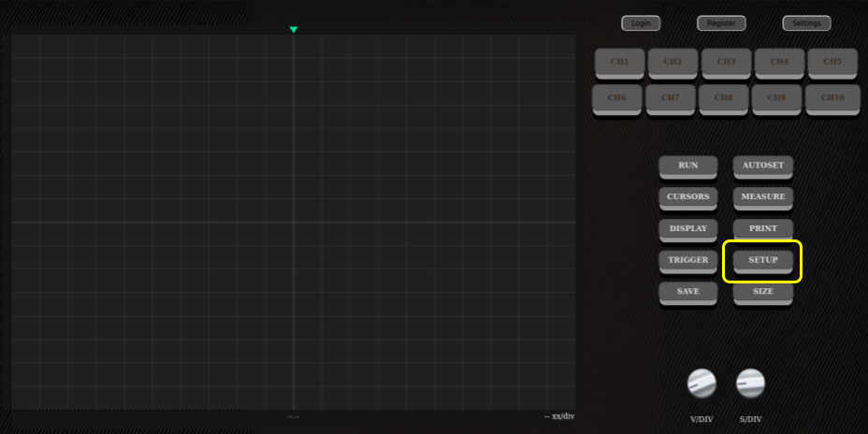
Task: Click the S/DIV knob
Action: pyautogui.click(x=751, y=383)
